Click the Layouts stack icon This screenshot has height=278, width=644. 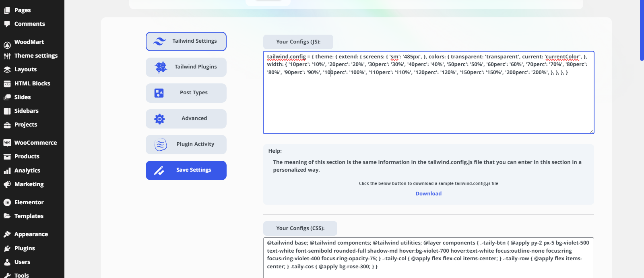[x=7, y=69]
